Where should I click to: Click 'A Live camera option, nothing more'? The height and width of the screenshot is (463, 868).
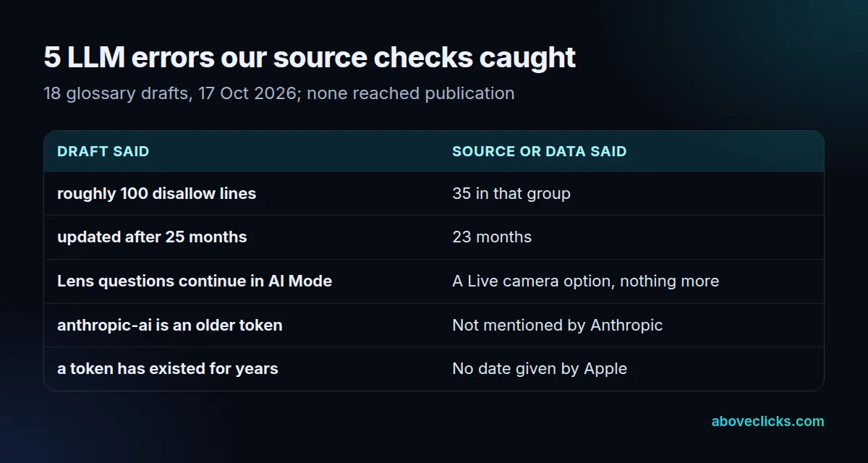[x=586, y=281]
